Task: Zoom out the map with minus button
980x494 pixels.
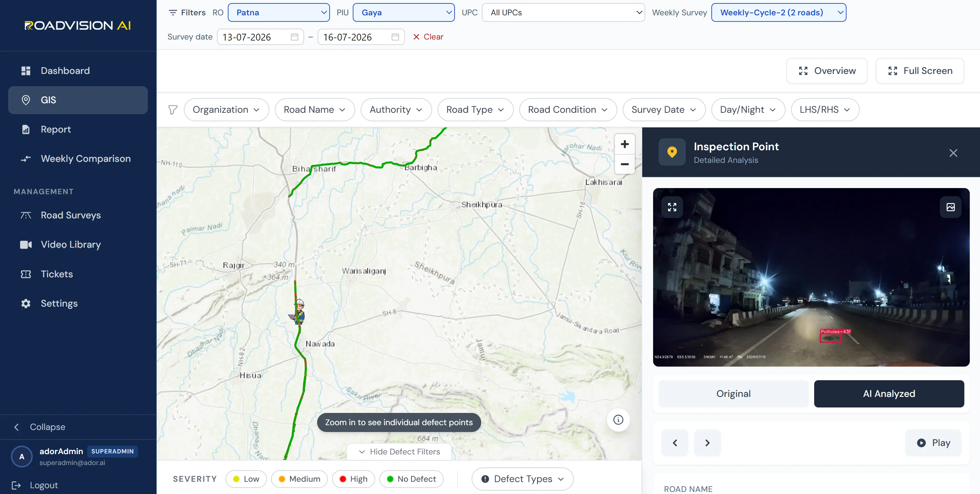Action: tap(624, 164)
